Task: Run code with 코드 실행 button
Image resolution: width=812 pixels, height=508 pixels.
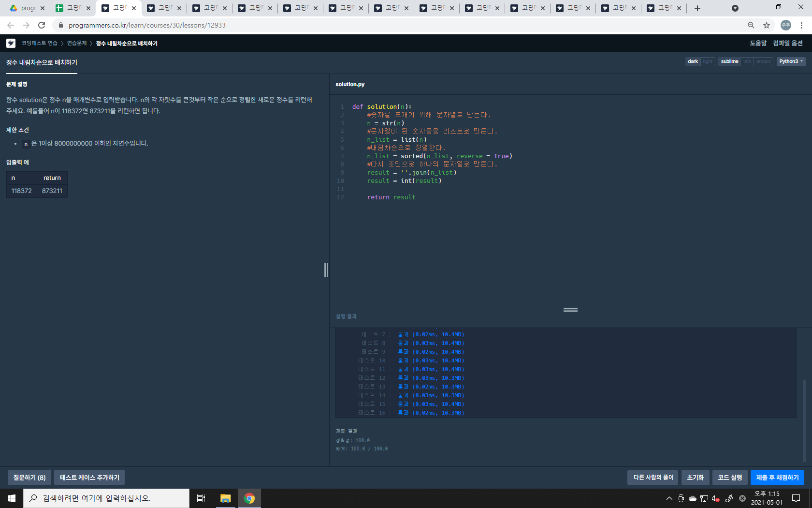Action: [x=730, y=478]
